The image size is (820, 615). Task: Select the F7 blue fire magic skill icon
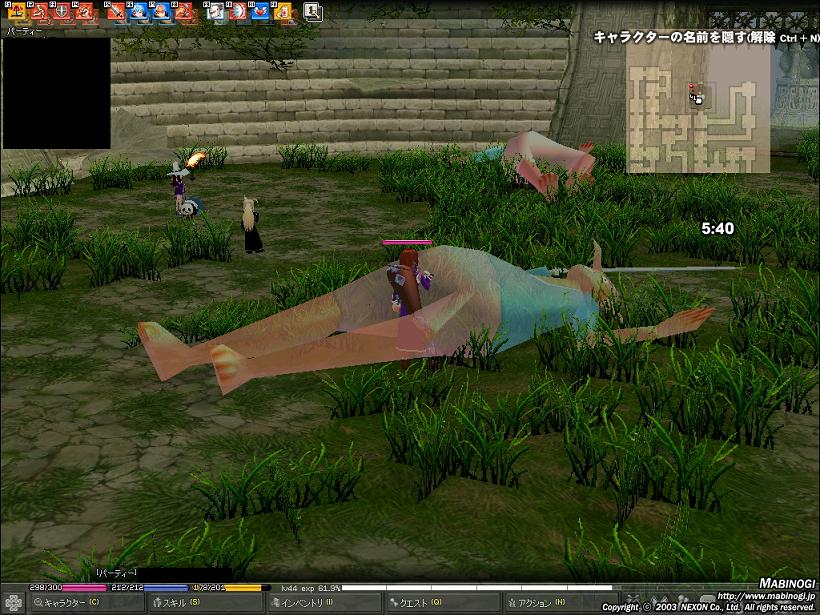tap(161, 11)
